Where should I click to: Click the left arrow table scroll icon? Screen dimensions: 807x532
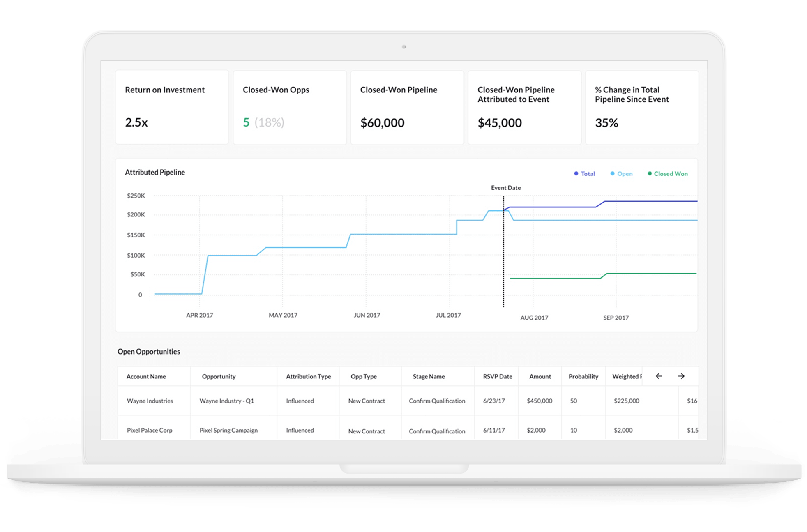pyautogui.click(x=659, y=376)
